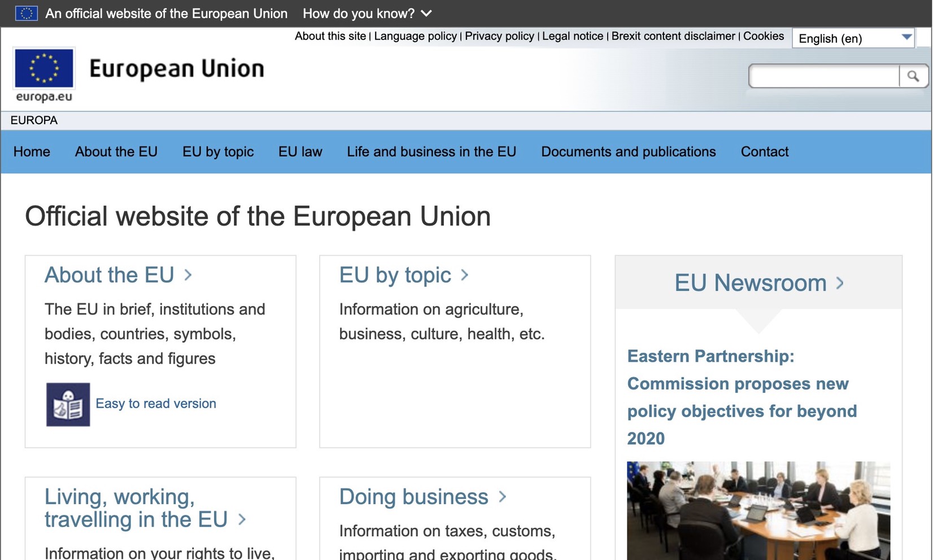Click the chevron next to EU by topic heading

(464, 275)
